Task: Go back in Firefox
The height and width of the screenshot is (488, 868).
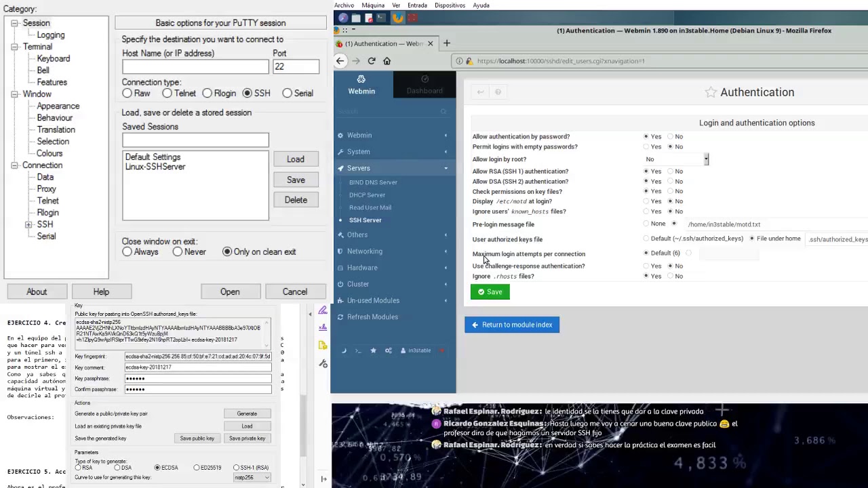Action: pos(340,61)
